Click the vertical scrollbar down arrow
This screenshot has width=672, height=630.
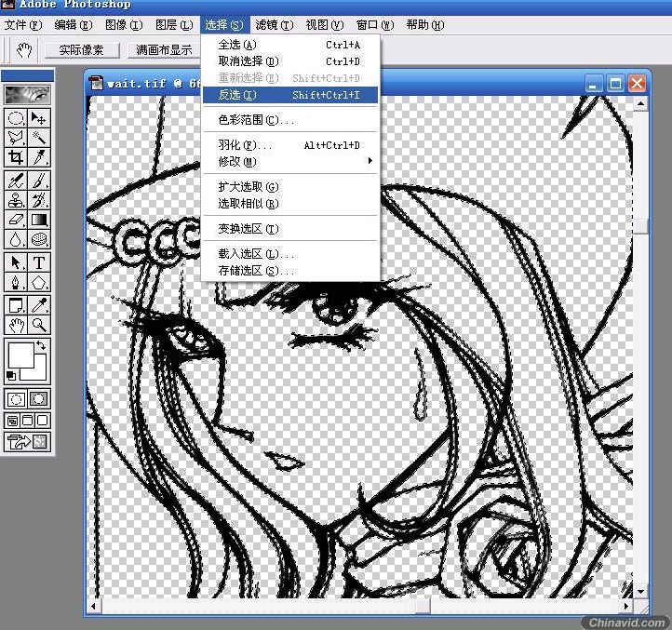point(640,592)
